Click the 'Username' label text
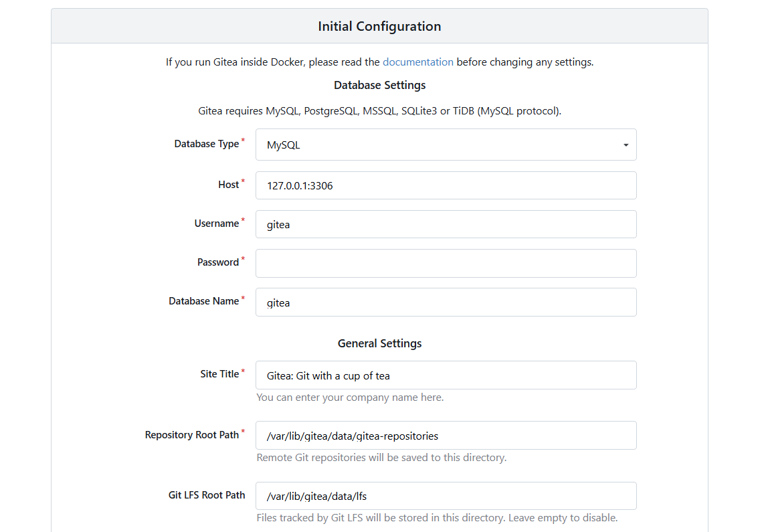 (x=216, y=224)
